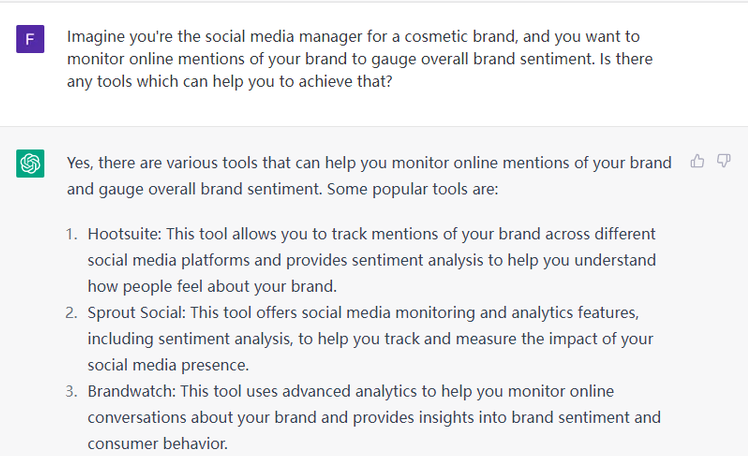Click list number 3 before Brandwatch
The width and height of the screenshot is (748, 456).
click(x=71, y=390)
